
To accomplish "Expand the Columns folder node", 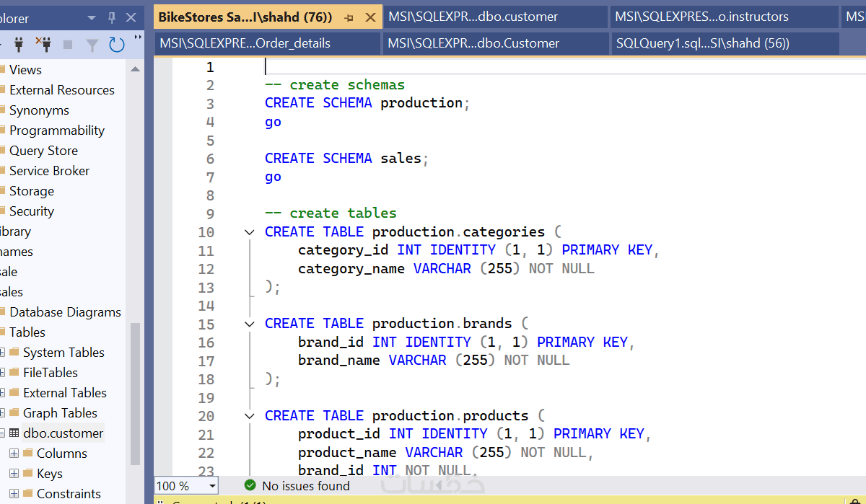I will coord(14,454).
